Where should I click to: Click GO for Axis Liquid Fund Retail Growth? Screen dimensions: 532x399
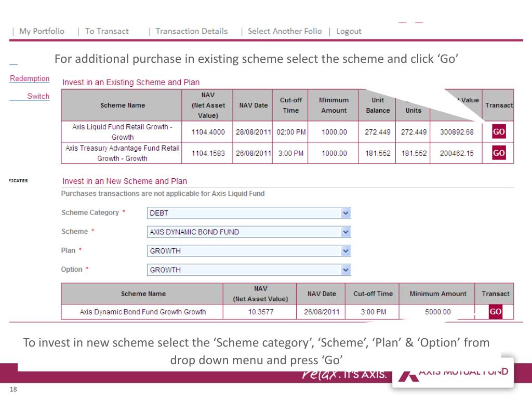click(499, 131)
